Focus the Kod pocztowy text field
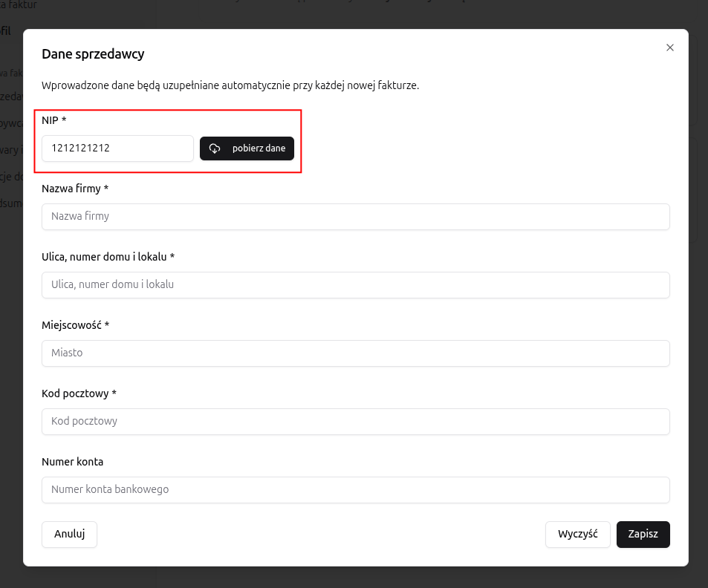Viewport: 708px width, 588px height. (x=355, y=422)
